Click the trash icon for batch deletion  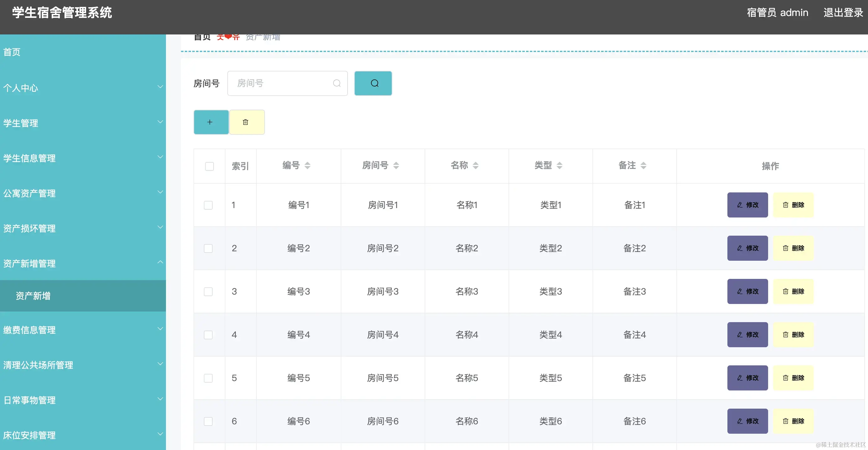[x=246, y=122]
